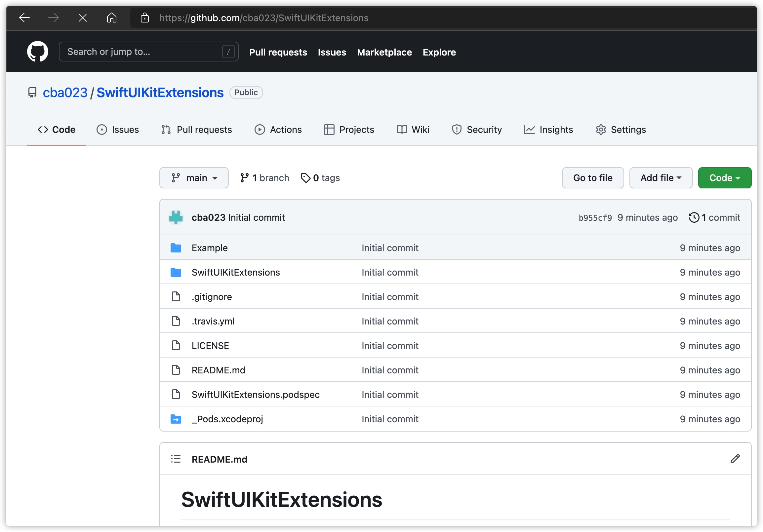Open the repository Pull requests tab
This screenshot has height=532, width=763.
(196, 130)
